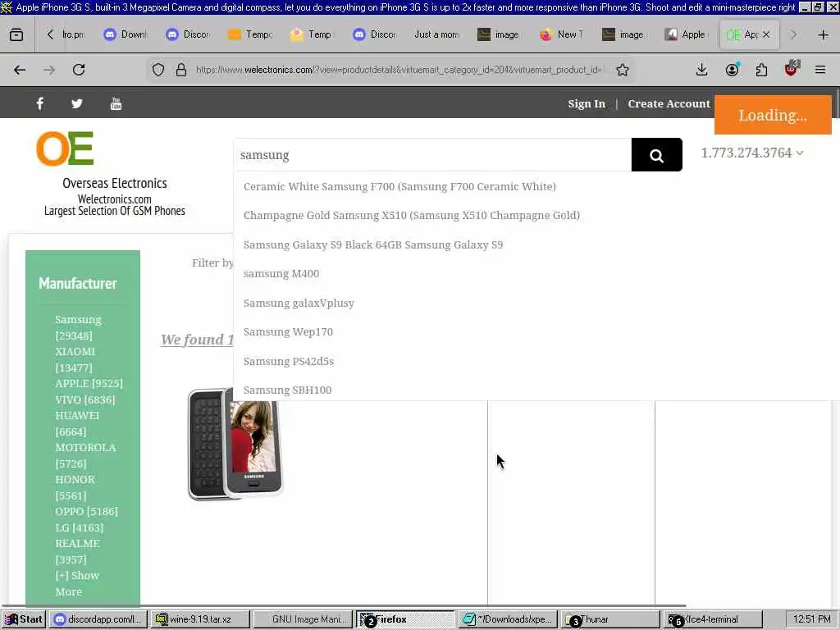840x630 pixels.
Task: Open the Firefox account icon
Action: click(x=732, y=70)
